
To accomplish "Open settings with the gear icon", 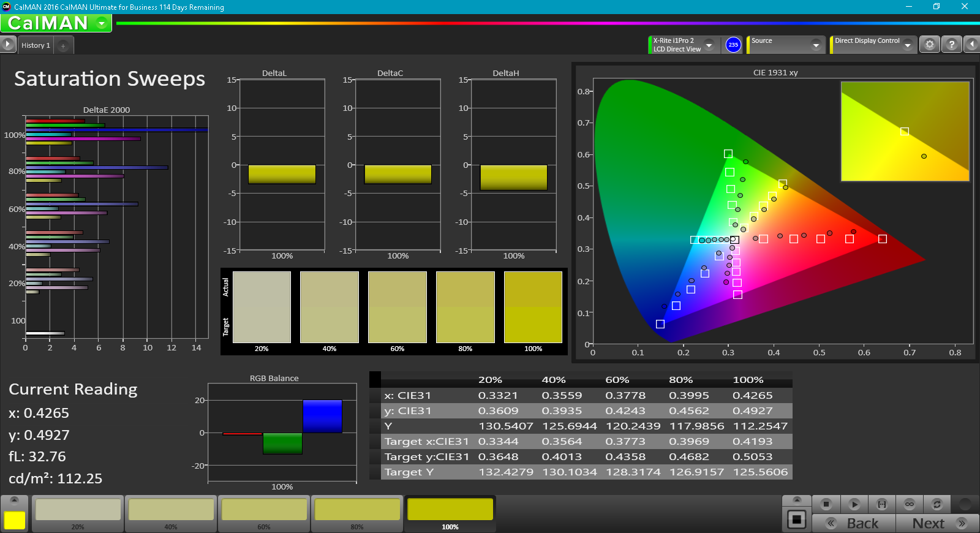I will (x=929, y=45).
